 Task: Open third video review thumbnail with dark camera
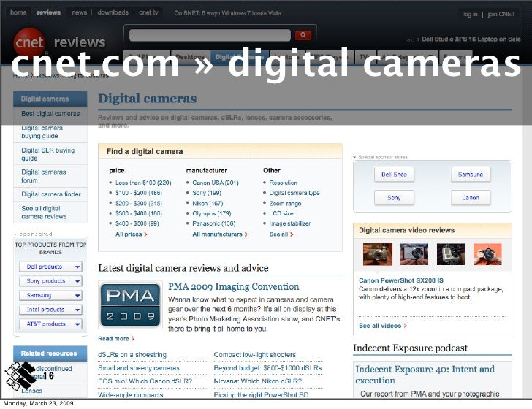coord(451,254)
